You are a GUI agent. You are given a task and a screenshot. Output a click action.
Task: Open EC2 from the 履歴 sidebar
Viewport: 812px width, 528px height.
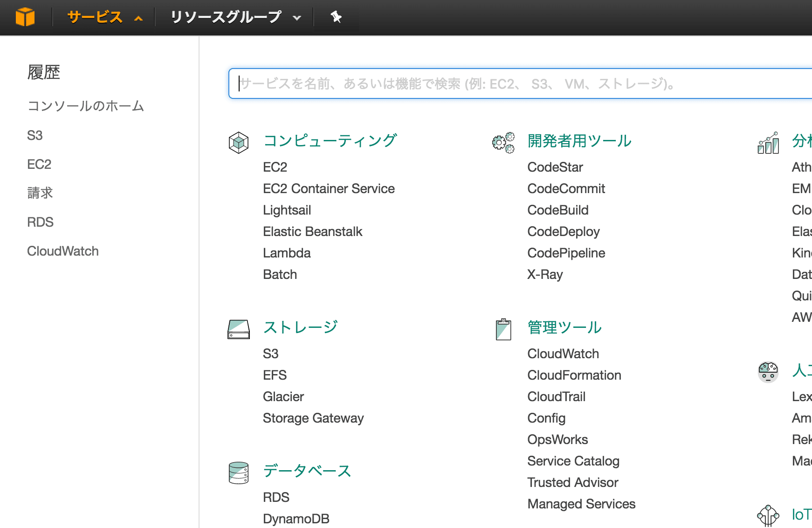tap(39, 164)
